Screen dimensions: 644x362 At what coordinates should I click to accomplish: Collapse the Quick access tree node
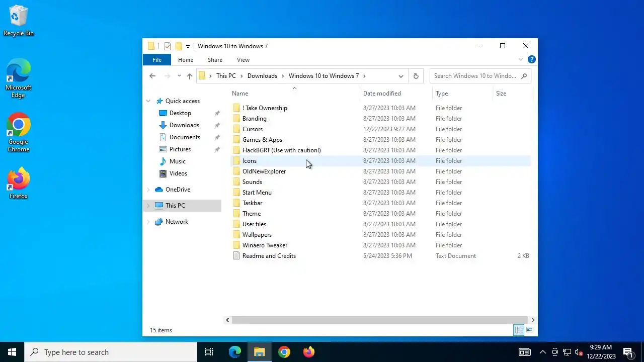coord(148,101)
